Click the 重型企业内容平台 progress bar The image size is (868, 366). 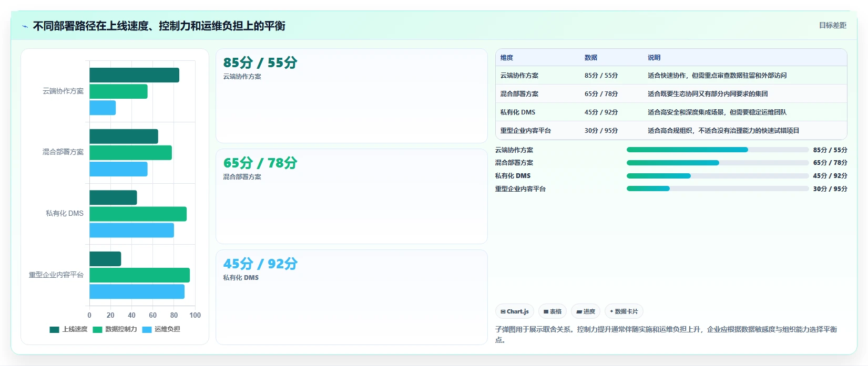(x=718, y=189)
